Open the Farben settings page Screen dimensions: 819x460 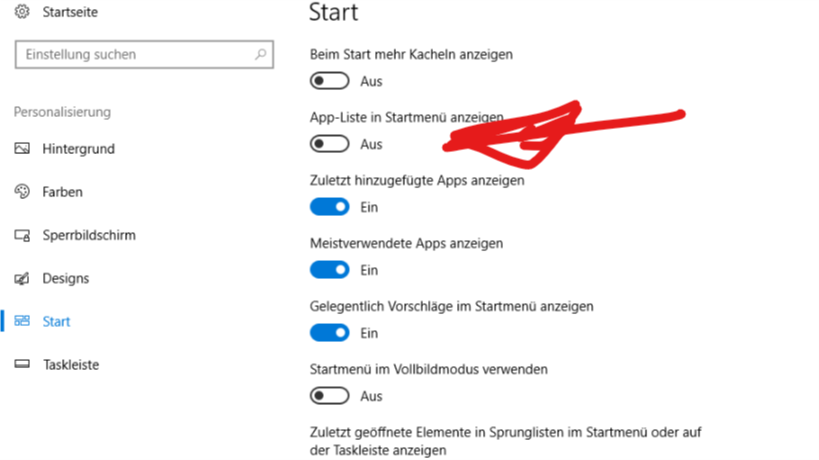(63, 192)
